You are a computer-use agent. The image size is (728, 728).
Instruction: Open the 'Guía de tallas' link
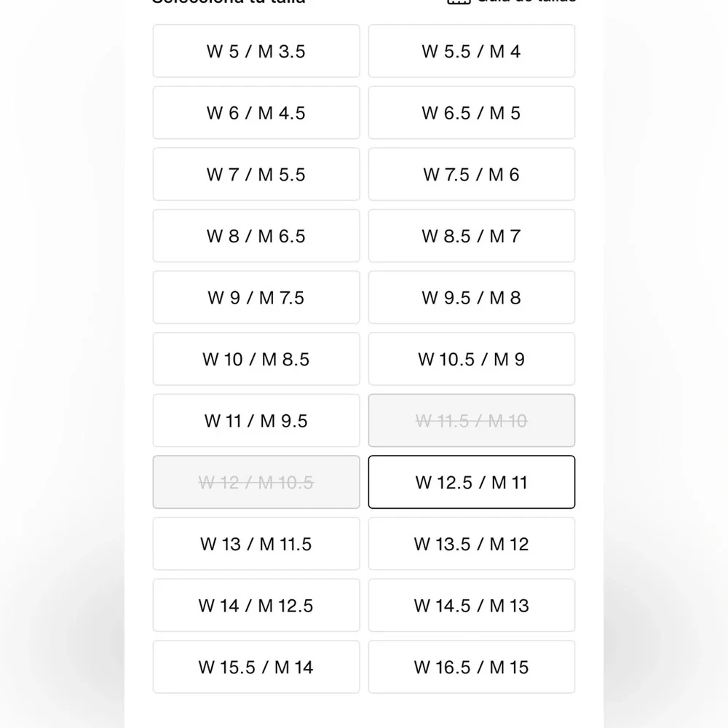tap(526, 1)
